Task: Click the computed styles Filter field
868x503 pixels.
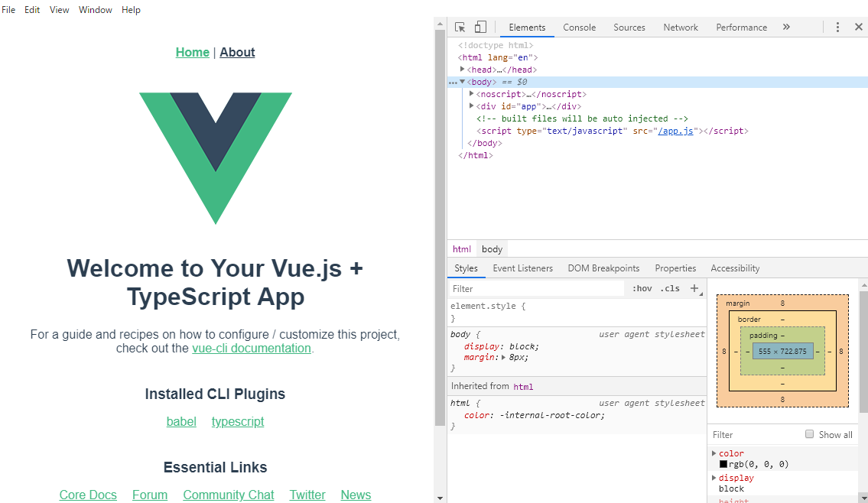Action: (756, 434)
